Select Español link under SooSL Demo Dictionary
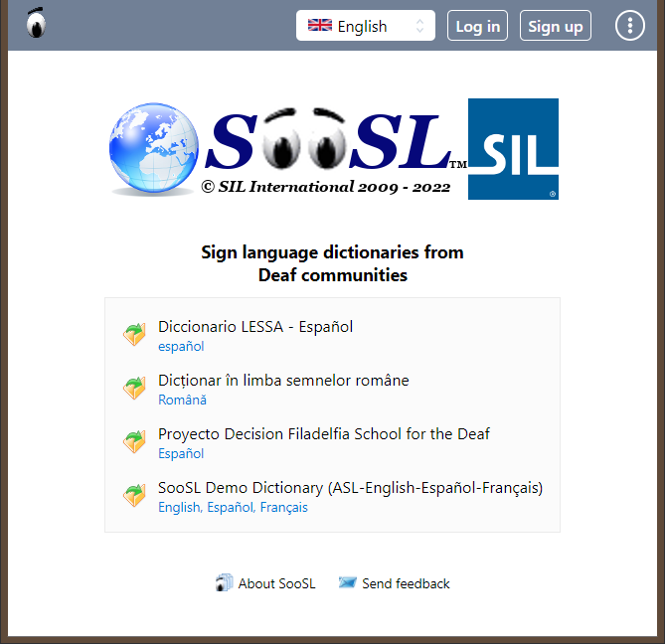Viewport: 665px width, 644px height. (x=231, y=507)
